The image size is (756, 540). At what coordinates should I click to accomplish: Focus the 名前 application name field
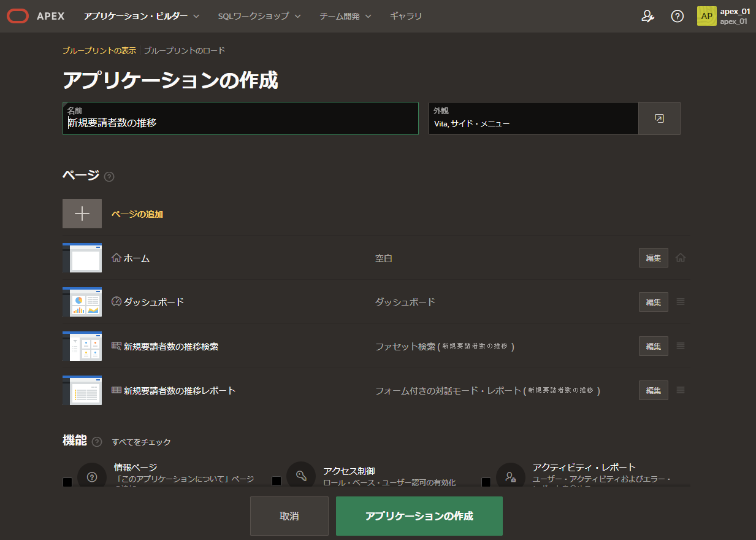(240, 118)
